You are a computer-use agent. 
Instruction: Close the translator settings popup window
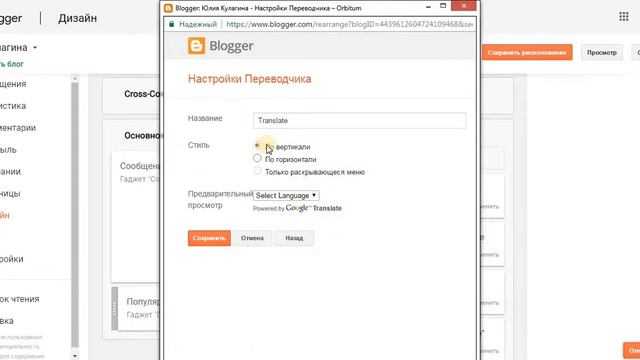[x=464, y=6]
